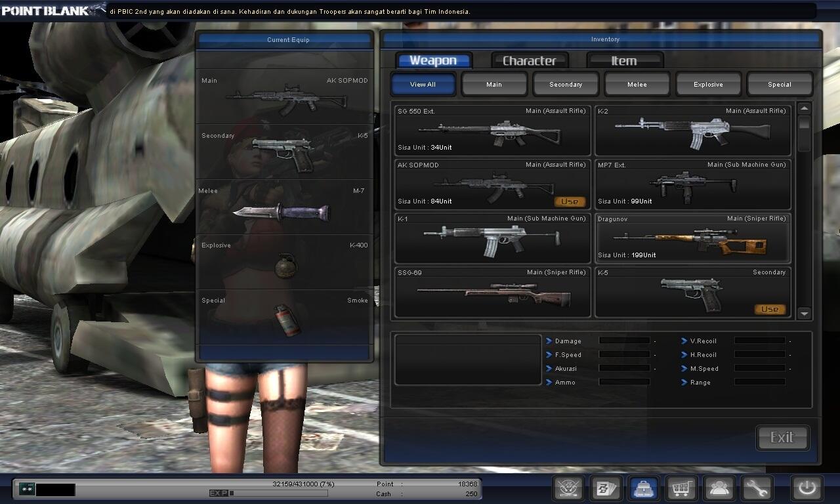The height and width of the screenshot is (504, 840).
Task: Click the Cash value 250
Action: coord(471,493)
